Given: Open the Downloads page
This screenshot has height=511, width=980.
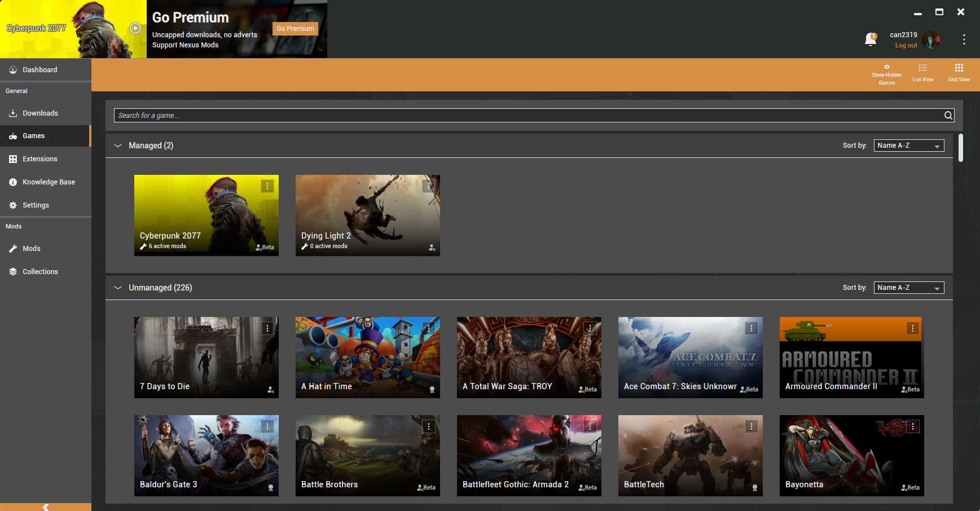Looking at the screenshot, I should (x=45, y=113).
